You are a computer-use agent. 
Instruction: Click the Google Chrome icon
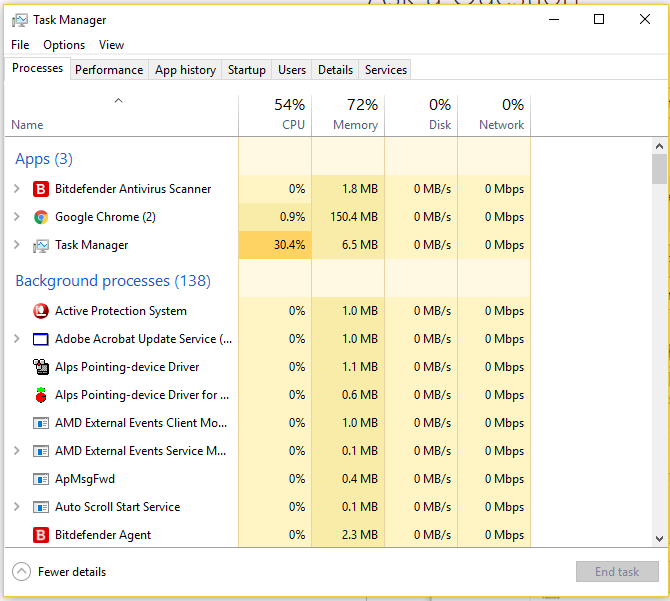[41, 217]
